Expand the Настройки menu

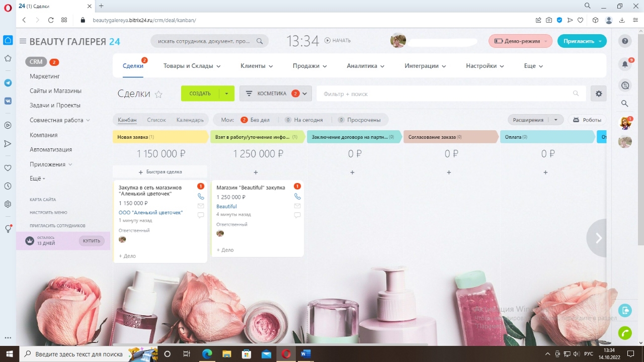coord(485,66)
